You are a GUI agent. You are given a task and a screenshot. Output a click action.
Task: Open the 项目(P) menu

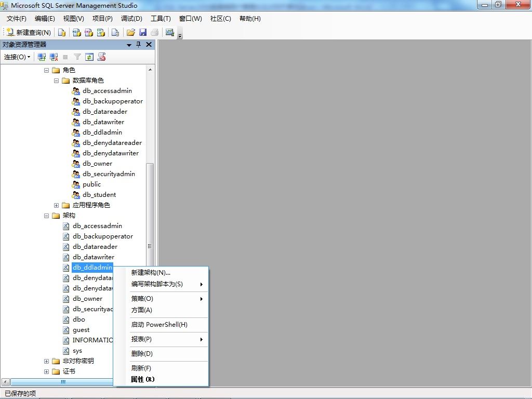[x=102, y=19]
